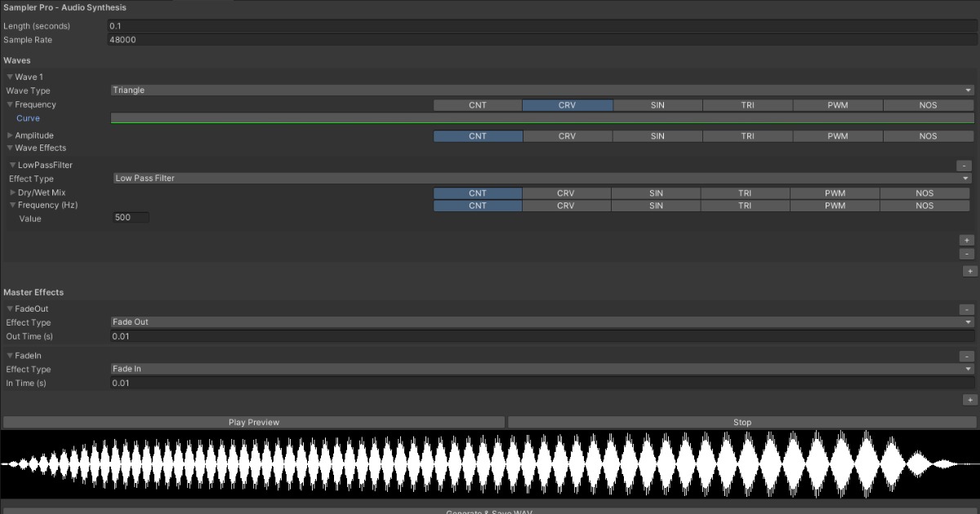Select SIN mode on the Frequency row
The image size is (980, 514).
[x=657, y=104]
